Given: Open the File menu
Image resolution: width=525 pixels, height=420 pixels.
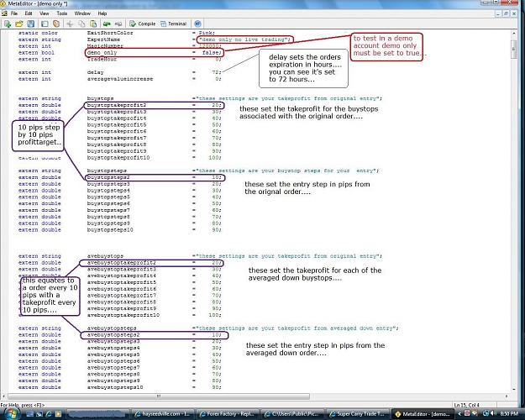Looking at the screenshot, I should pyautogui.click(x=14, y=13).
